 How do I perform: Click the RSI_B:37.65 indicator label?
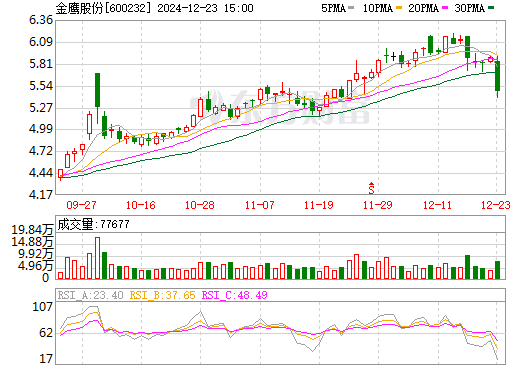click(162, 295)
